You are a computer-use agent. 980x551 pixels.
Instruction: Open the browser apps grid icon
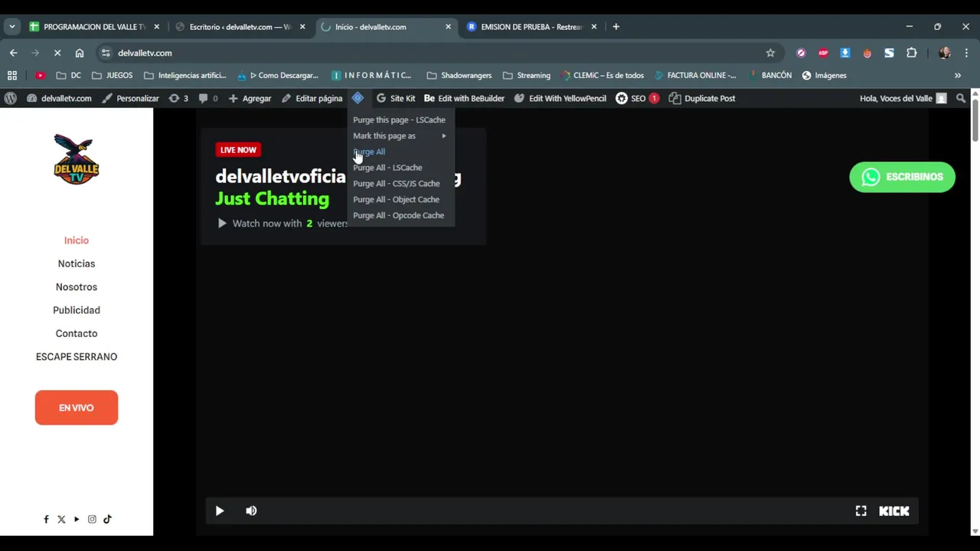point(12,75)
